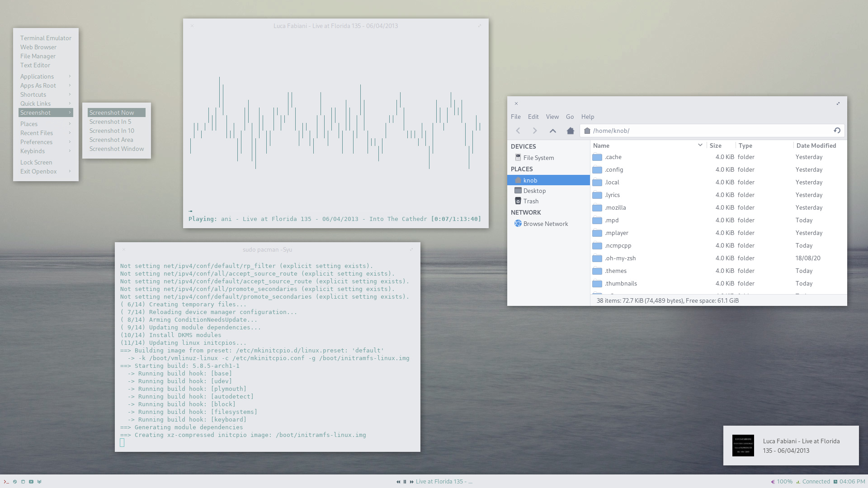
Task: Click the volume icon showing 100%
Action: (773, 482)
